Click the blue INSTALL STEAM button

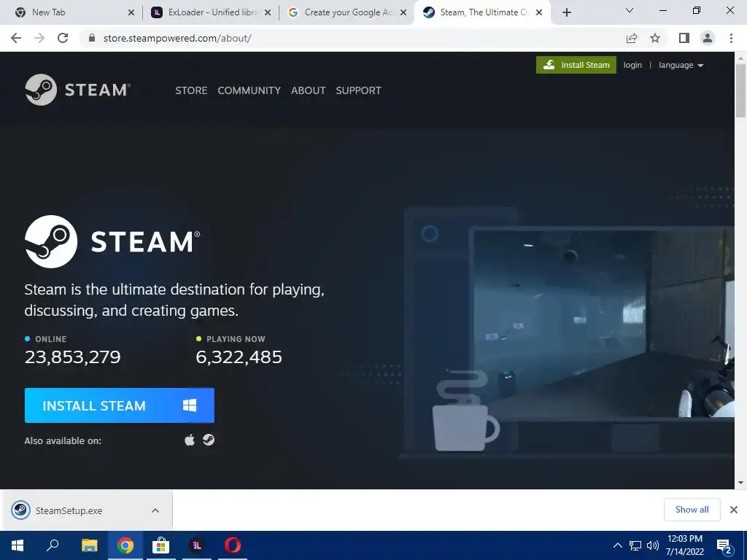119,405
